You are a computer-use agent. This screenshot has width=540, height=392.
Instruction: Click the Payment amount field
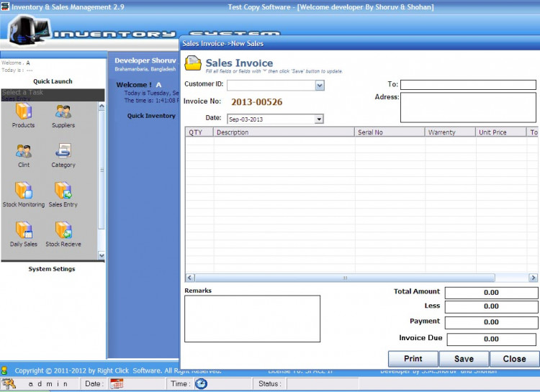[491, 322]
